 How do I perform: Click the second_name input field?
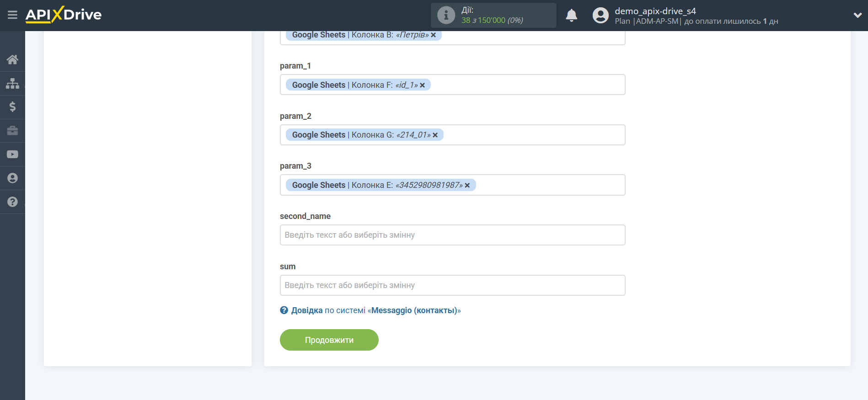(x=452, y=235)
